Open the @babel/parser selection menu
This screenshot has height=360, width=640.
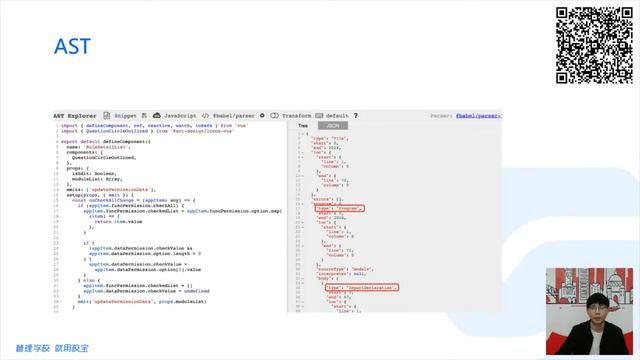[234, 116]
